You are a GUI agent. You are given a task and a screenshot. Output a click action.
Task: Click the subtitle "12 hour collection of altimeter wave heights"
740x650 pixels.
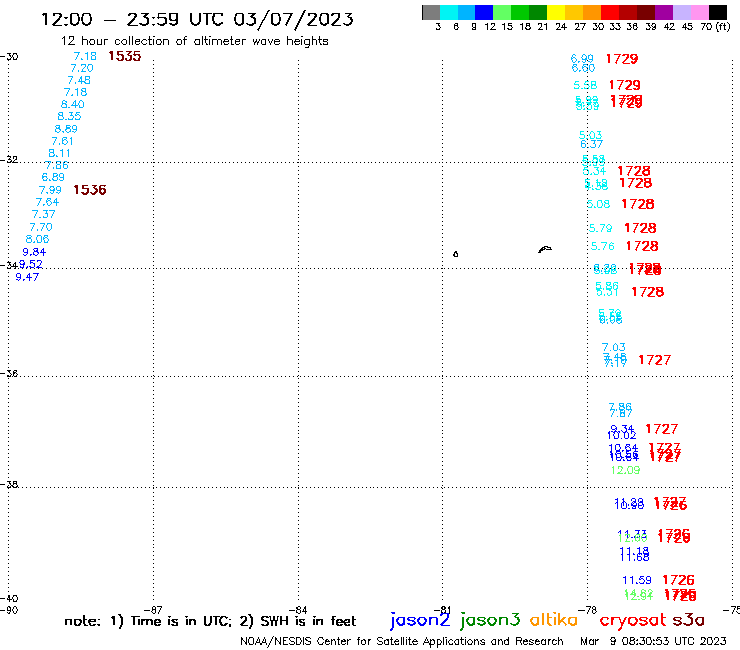194,41
